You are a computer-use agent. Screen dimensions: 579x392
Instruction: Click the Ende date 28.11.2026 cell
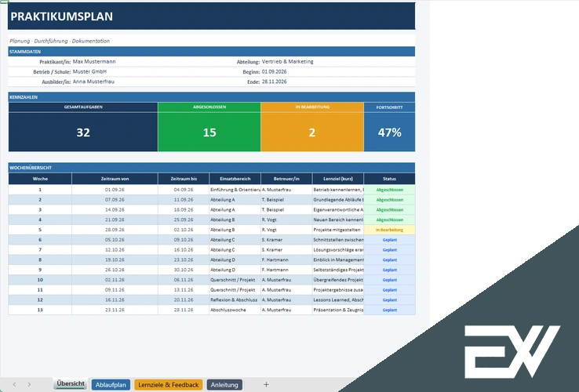274,82
